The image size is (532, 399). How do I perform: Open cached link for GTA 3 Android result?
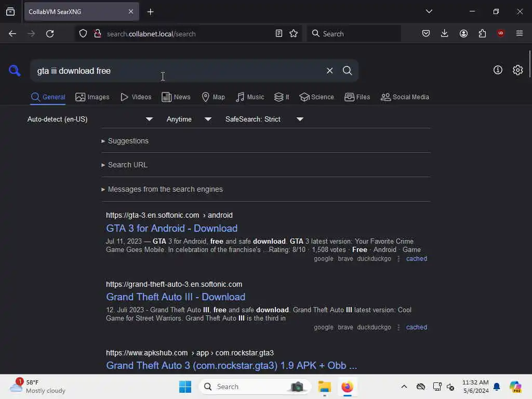416,259
